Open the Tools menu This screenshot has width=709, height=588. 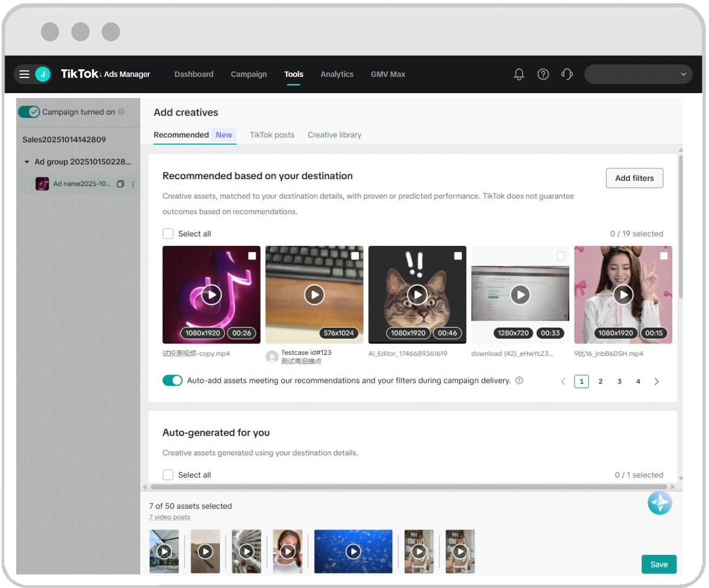coord(294,74)
